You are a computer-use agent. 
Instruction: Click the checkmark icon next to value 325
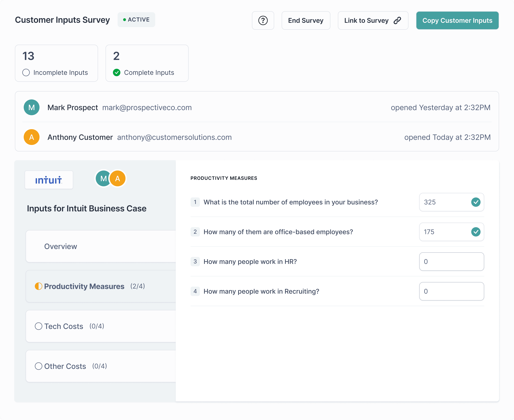476,202
